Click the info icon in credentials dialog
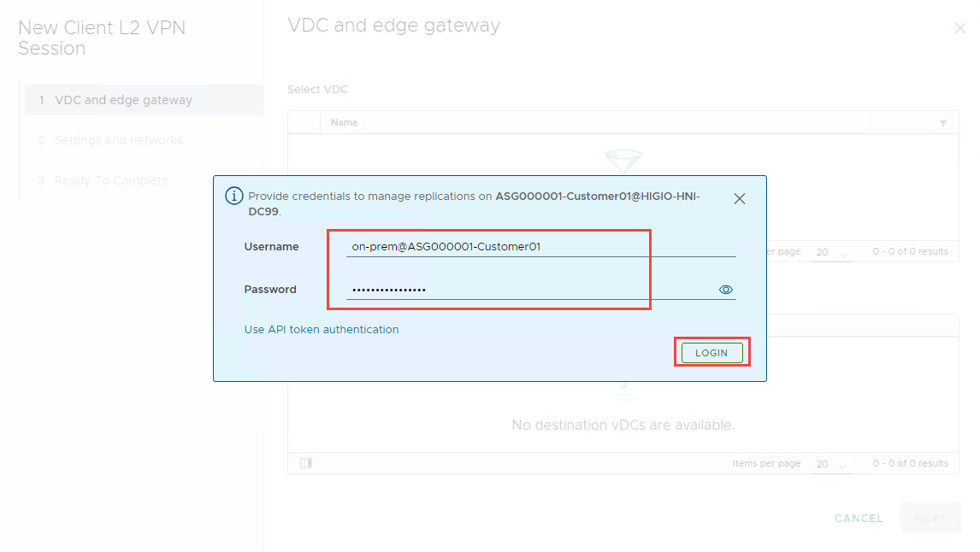The image size is (980, 552). (x=233, y=197)
